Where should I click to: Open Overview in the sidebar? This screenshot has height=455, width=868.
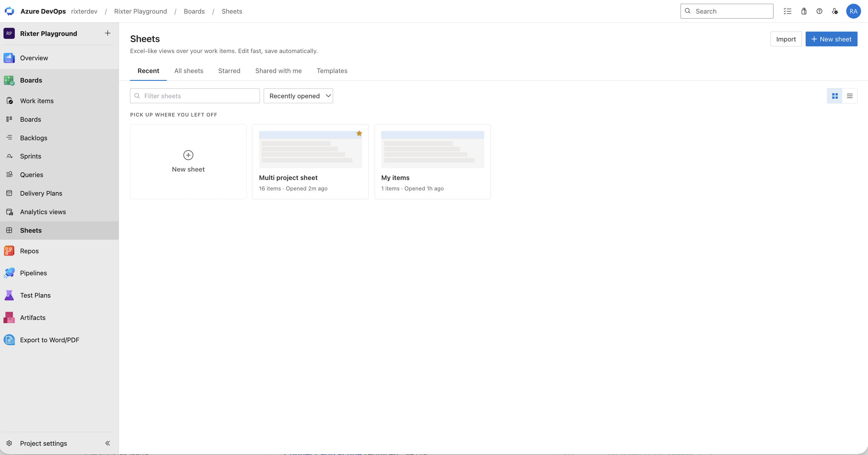coord(59,58)
